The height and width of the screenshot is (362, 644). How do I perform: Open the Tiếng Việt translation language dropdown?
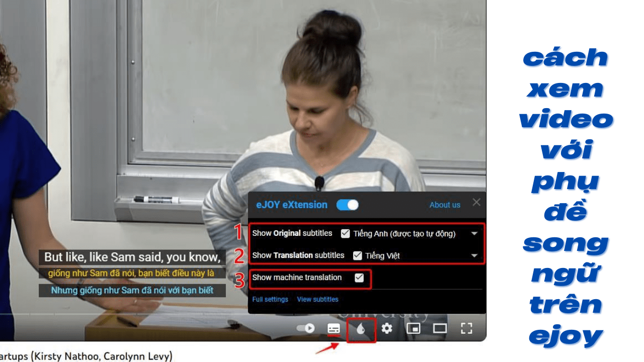pos(474,256)
